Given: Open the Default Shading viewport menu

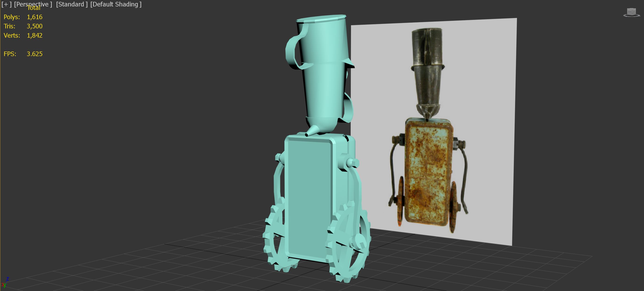Looking at the screenshot, I should (x=116, y=4).
